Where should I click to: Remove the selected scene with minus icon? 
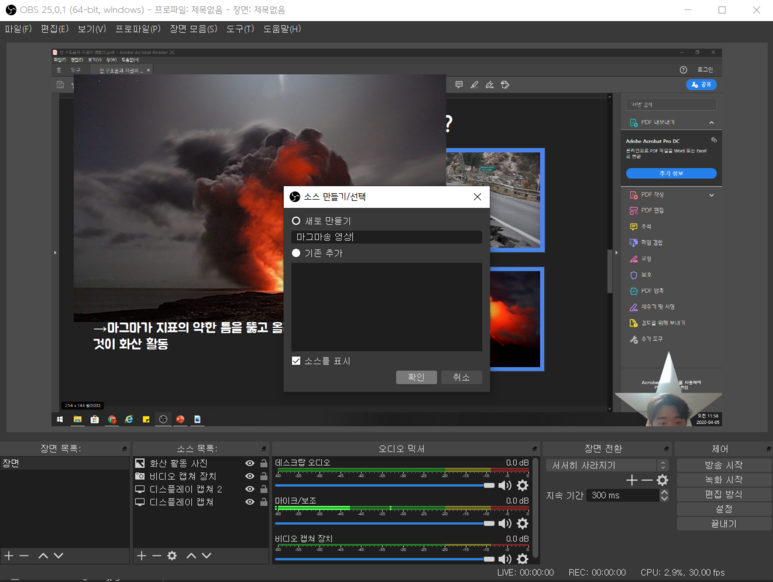pos(24,555)
